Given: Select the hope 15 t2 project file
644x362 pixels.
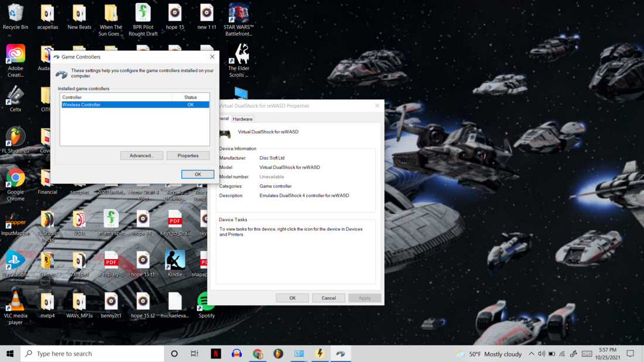Looking at the screenshot, I should pyautogui.click(x=143, y=305).
